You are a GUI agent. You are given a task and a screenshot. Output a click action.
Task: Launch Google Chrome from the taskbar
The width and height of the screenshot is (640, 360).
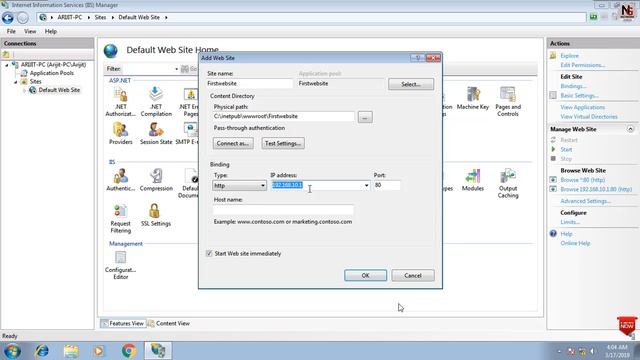point(129,351)
